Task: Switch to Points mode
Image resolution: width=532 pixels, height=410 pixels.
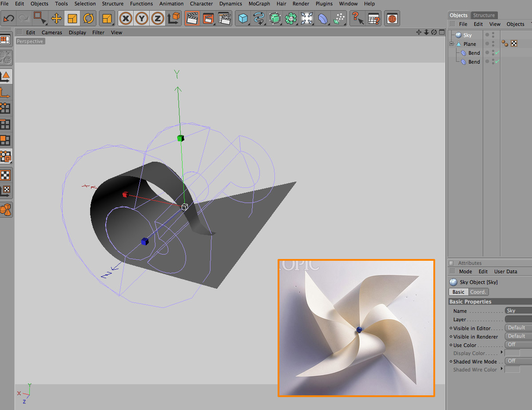Action: pyautogui.click(x=5, y=108)
